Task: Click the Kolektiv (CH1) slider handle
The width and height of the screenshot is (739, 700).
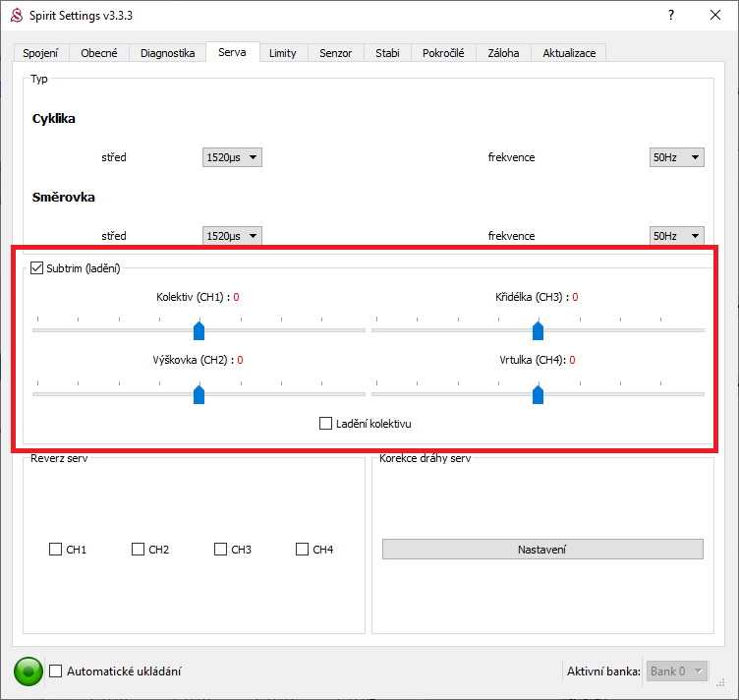Action: click(199, 330)
